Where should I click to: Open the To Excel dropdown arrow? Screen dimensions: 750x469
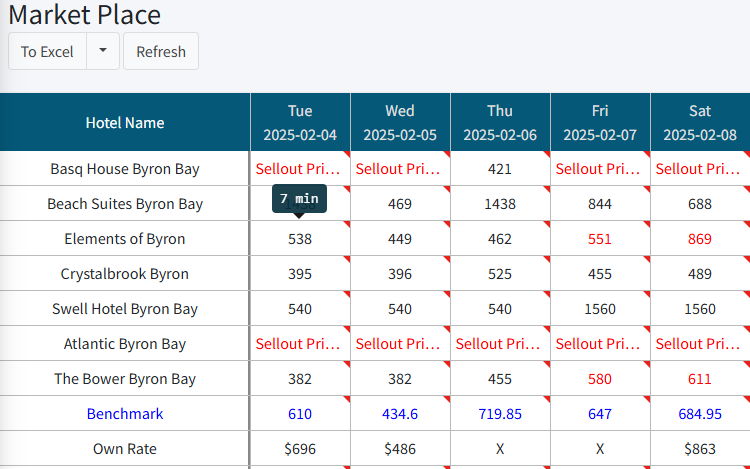tap(103, 52)
